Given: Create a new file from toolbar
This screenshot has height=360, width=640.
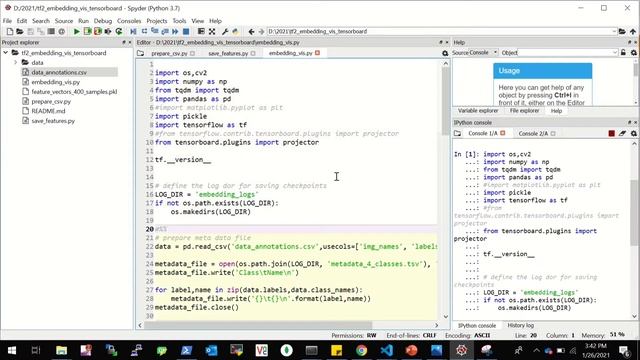Looking at the screenshot, I should pyautogui.click(x=9, y=31).
